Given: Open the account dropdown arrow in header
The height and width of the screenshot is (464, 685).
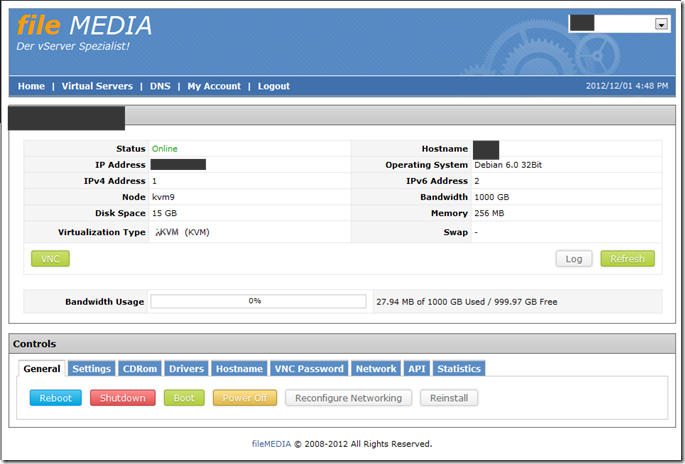Looking at the screenshot, I should (661, 24).
